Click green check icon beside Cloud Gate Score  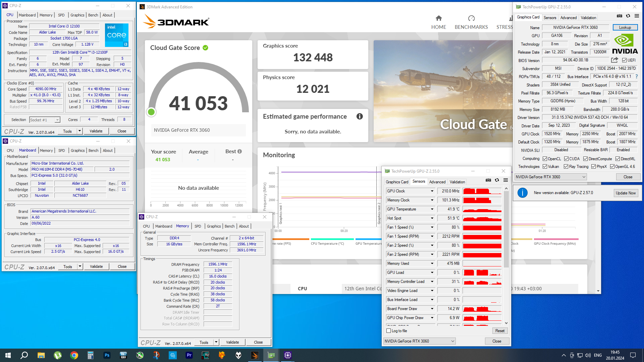(205, 48)
